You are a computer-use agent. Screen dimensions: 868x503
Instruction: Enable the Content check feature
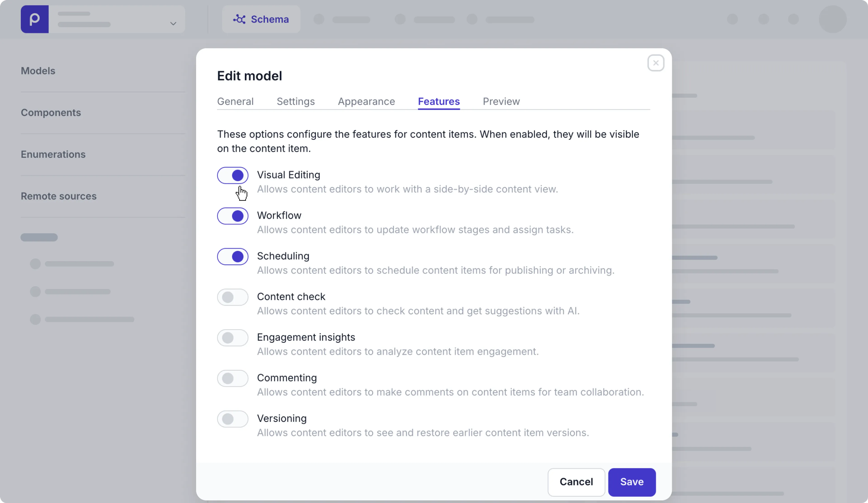coord(232,297)
